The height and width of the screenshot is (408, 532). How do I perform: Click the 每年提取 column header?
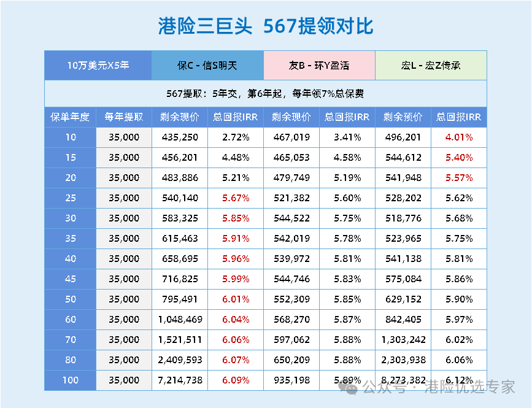pos(124,117)
